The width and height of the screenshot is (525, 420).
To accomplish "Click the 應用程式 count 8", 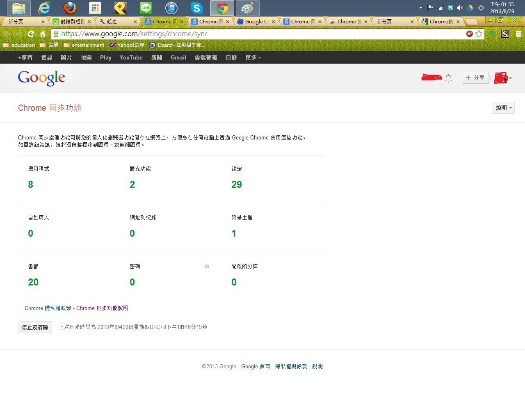I will pos(30,185).
